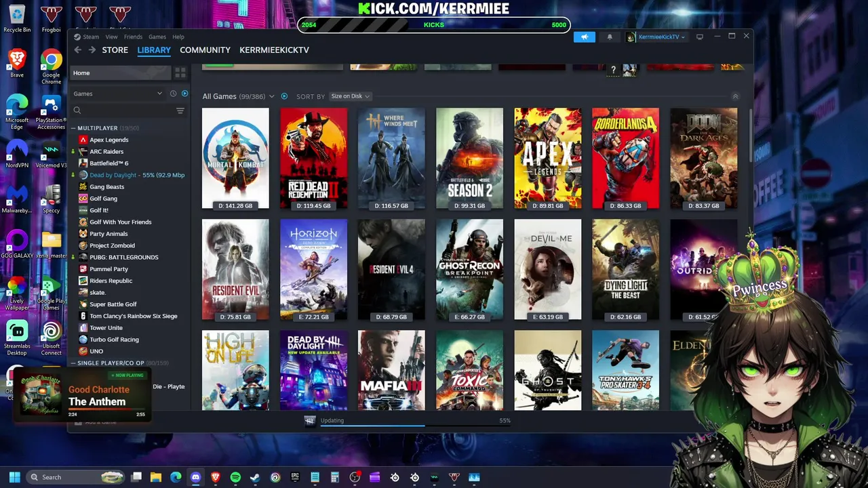Viewport: 868px width, 488px height.
Task: Collapse the SINGLE PLAYER/CO OP category
Action: (x=73, y=363)
